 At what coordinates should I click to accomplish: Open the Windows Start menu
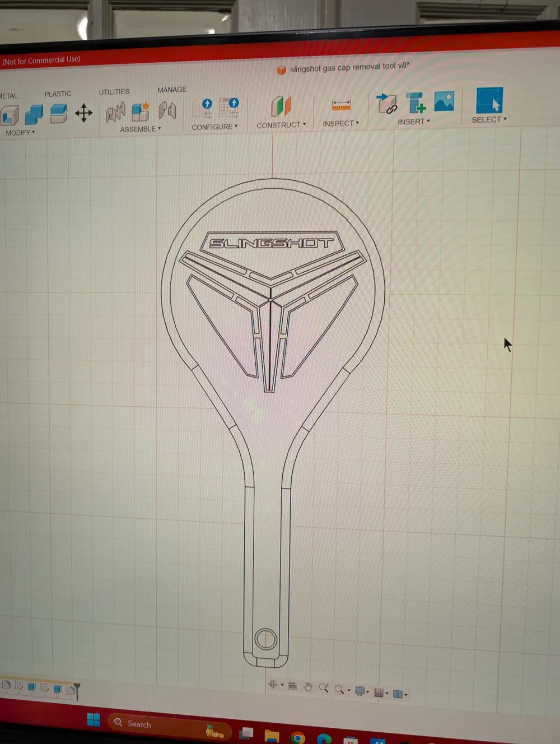point(94,719)
